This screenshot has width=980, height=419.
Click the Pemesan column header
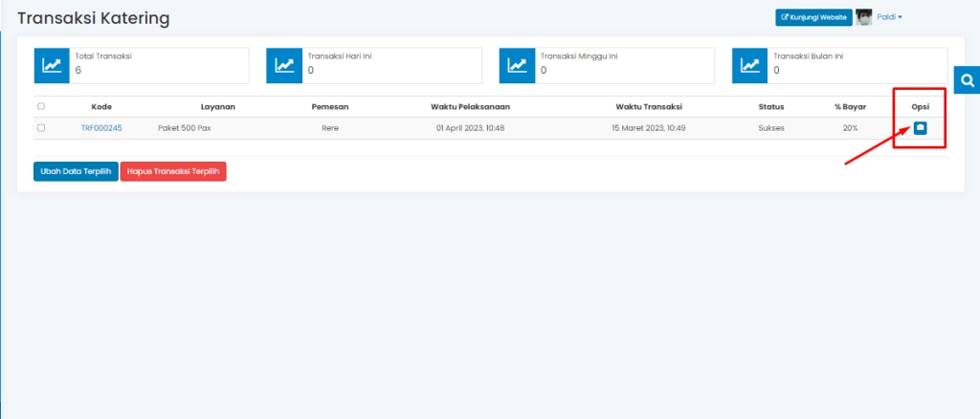point(329,106)
